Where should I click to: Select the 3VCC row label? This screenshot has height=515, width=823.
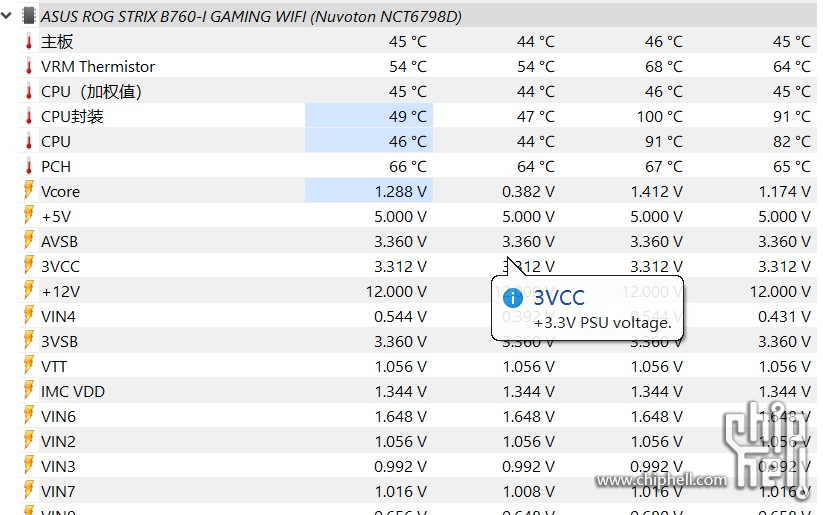(x=60, y=267)
